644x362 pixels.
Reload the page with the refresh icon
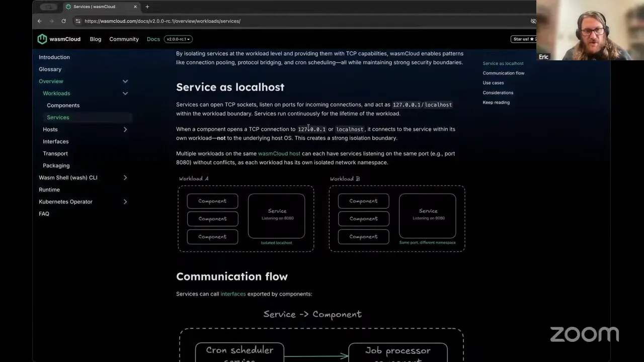63,21
